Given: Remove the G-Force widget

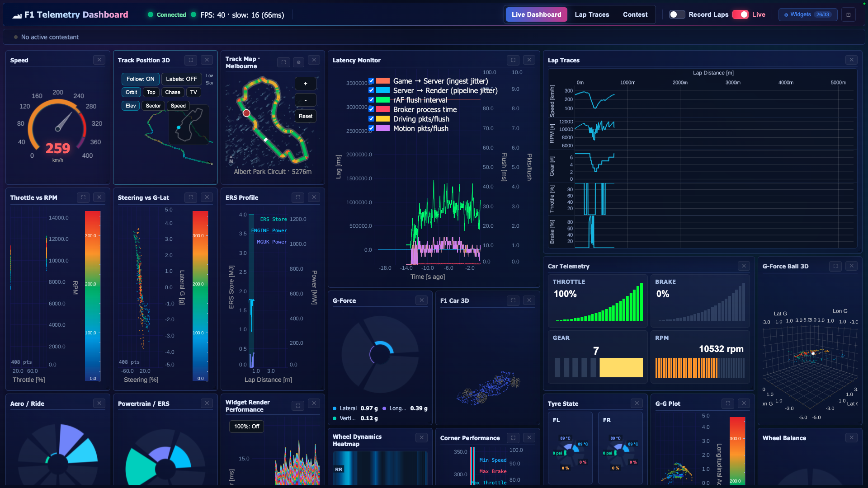Looking at the screenshot, I should pyautogui.click(x=421, y=300).
